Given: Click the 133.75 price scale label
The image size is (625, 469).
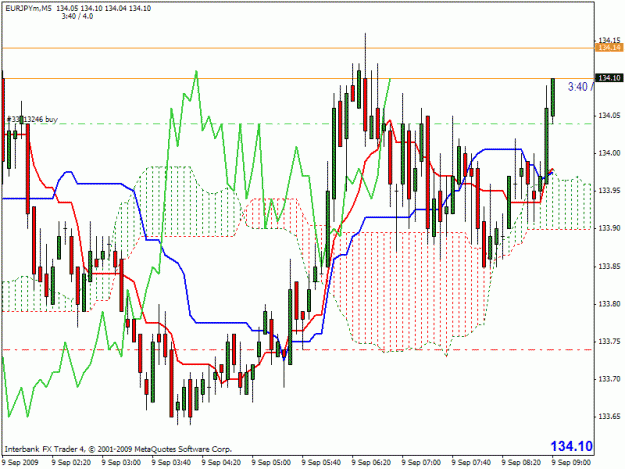Looking at the screenshot, I should pyautogui.click(x=609, y=341).
